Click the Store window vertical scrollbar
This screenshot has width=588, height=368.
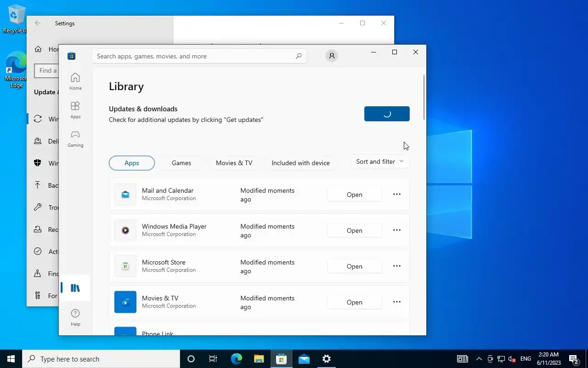[x=424, y=98]
